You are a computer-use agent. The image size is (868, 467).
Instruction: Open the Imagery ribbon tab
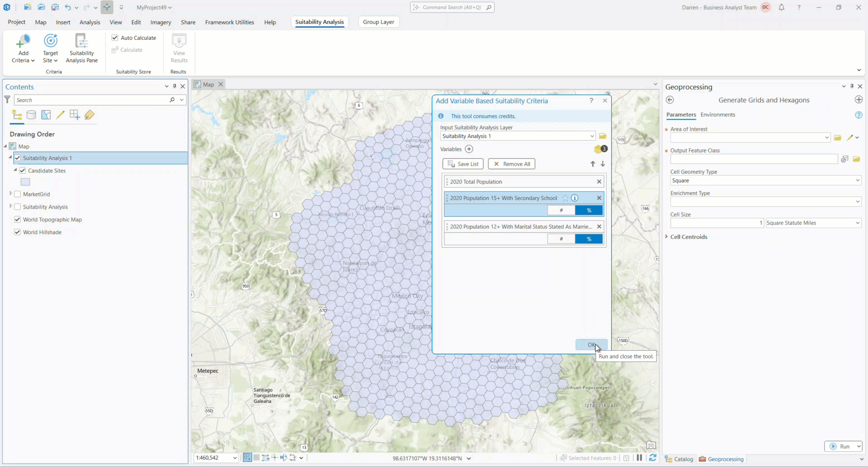pyautogui.click(x=161, y=22)
